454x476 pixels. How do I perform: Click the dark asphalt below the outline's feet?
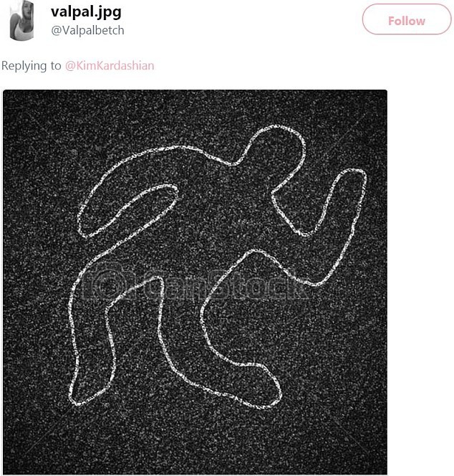[x=194, y=440]
